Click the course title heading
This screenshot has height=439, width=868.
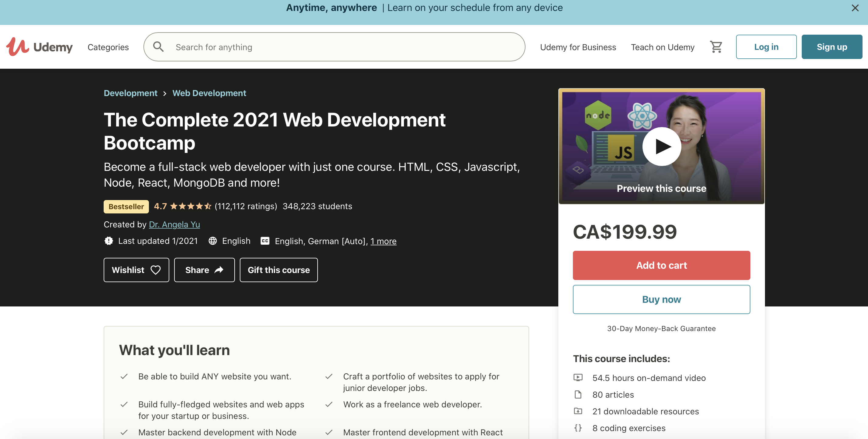coord(275,131)
